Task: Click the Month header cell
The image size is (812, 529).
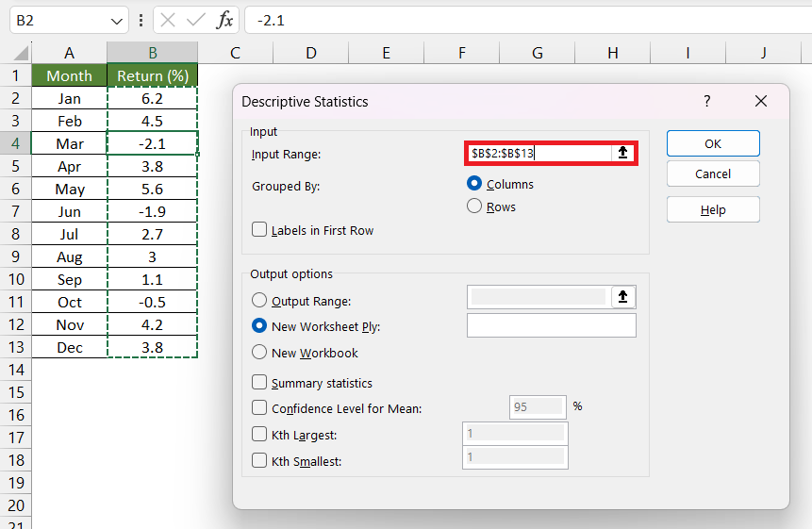Action: click(x=70, y=75)
